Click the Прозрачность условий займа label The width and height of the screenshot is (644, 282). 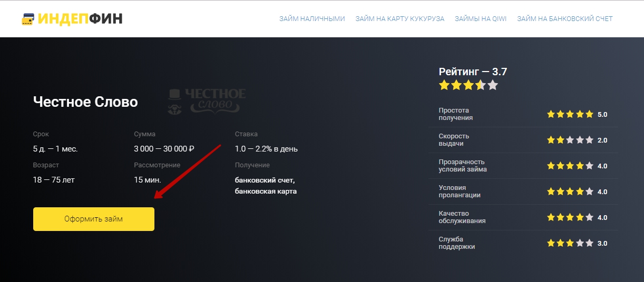(463, 166)
